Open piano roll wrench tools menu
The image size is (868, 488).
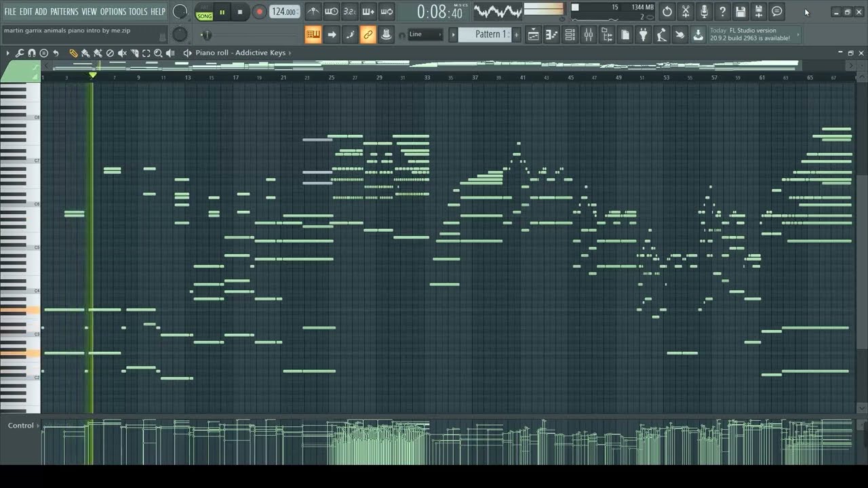coord(20,53)
